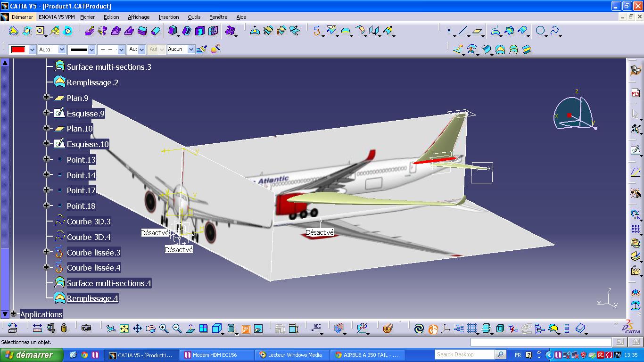Select the Circle creation tool
This screenshot has height=362, width=644.
click(x=540, y=31)
